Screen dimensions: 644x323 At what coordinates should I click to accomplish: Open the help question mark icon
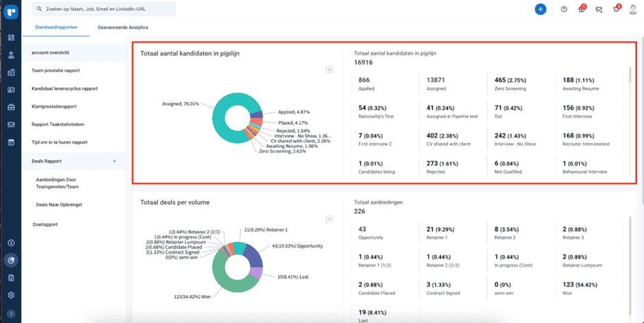click(x=564, y=9)
